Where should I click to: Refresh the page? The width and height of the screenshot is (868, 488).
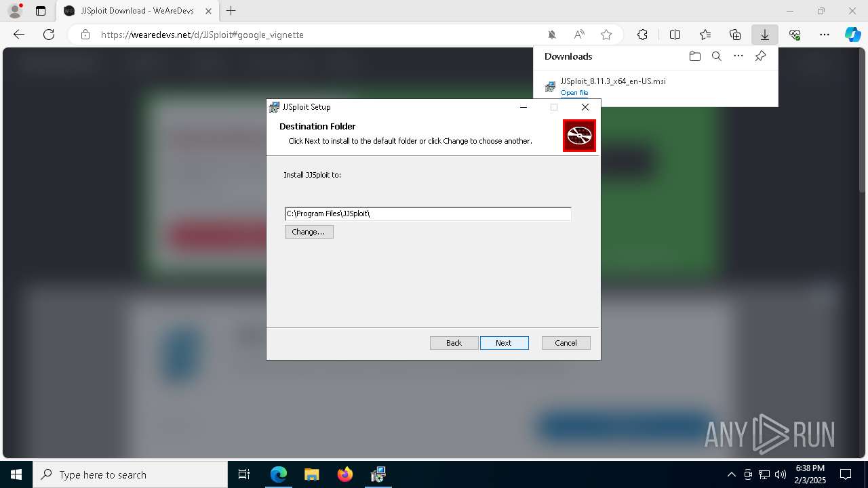[49, 35]
